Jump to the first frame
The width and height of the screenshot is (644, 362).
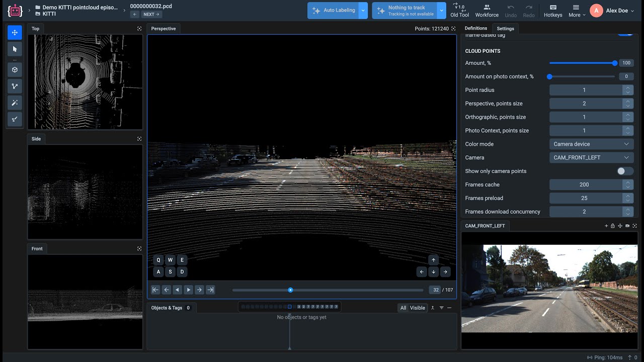[155, 290]
